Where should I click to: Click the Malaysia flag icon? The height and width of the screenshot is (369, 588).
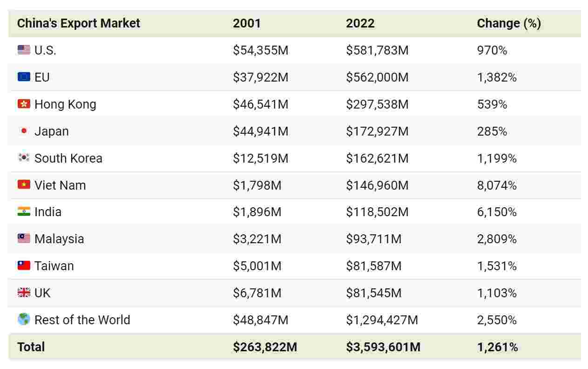pos(24,239)
